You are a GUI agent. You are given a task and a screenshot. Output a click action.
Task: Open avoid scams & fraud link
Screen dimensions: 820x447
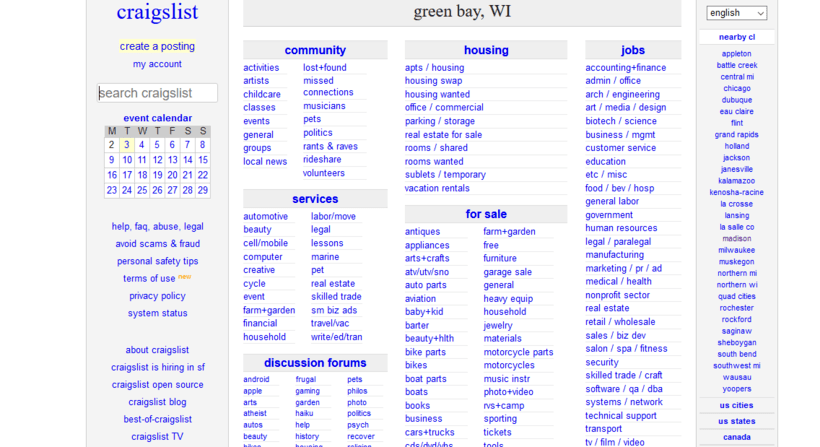[157, 244]
